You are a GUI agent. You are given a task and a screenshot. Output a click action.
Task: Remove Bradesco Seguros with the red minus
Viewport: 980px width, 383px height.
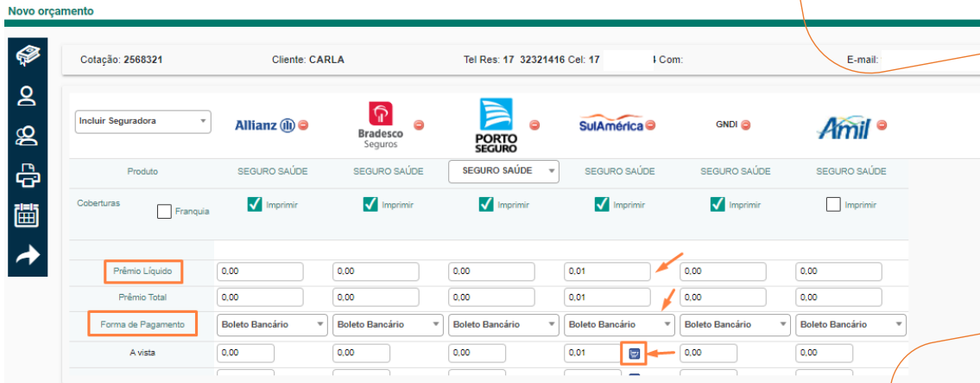pyautogui.click(x=419, y=124)
